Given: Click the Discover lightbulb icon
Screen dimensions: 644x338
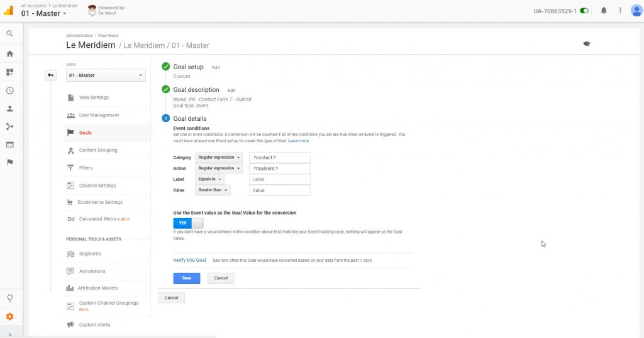Looking at the screenshot, I should [x=10, y=298].
